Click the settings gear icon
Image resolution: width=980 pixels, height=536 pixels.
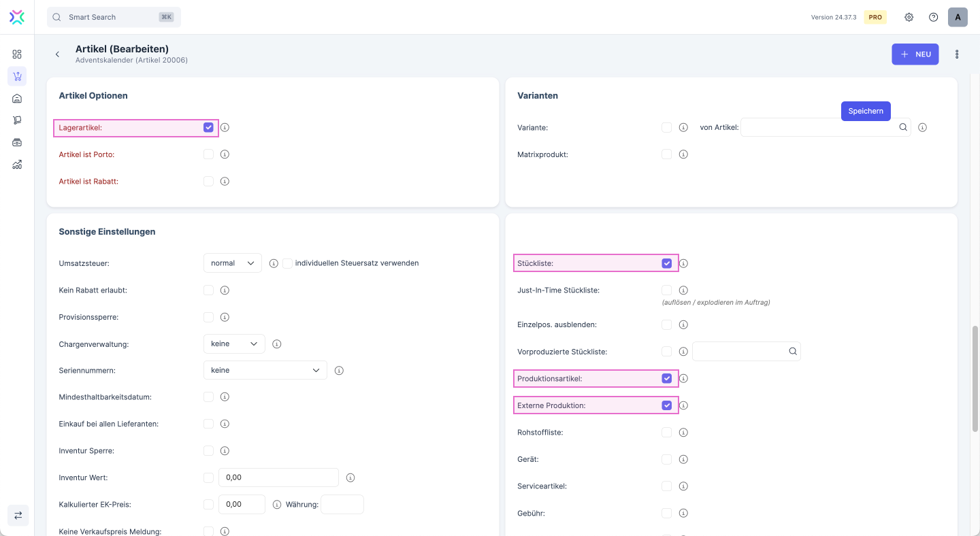(909, 17)
